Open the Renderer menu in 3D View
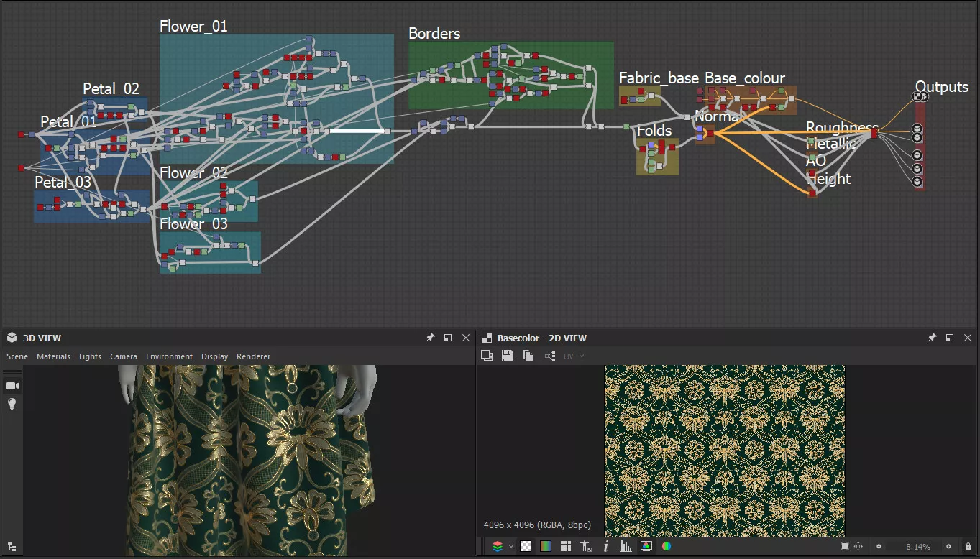The width and height of the screenshot is (980, 559). point(253,356)
